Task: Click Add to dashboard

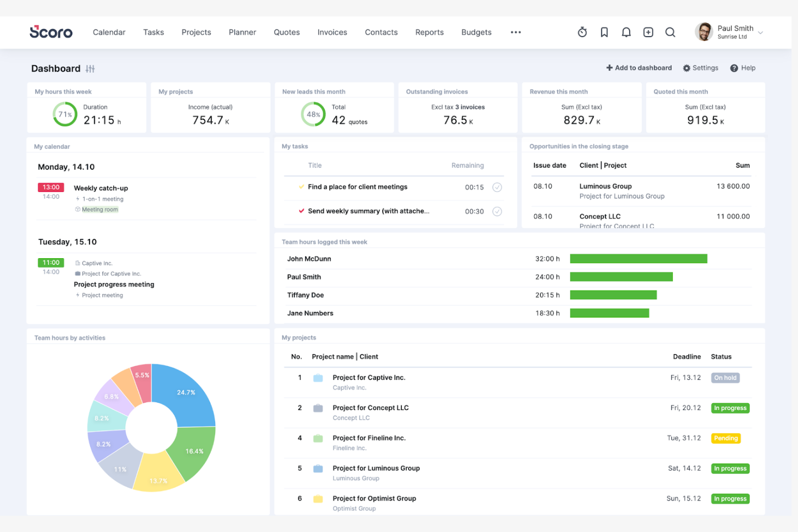Action: pyautogui.click(x=639, y=68)
